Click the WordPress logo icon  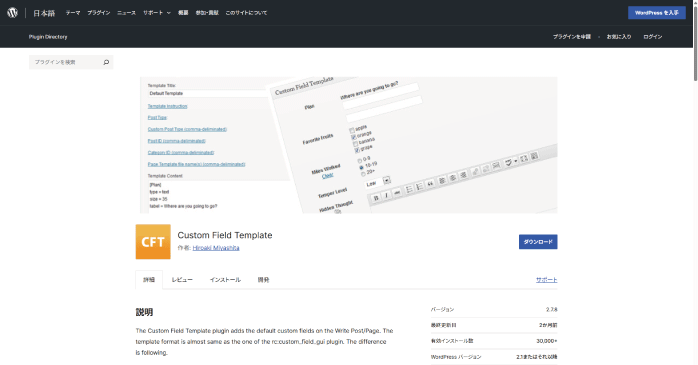[x=12, y=13]
